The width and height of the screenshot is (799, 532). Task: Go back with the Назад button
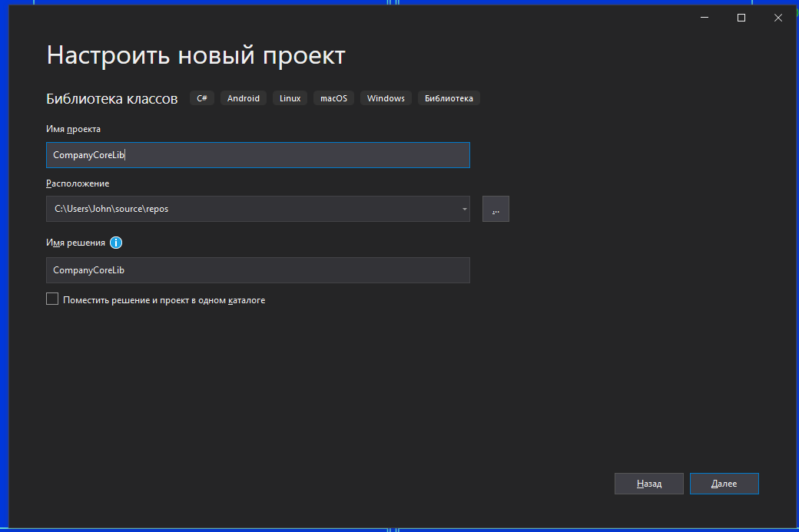648,484
